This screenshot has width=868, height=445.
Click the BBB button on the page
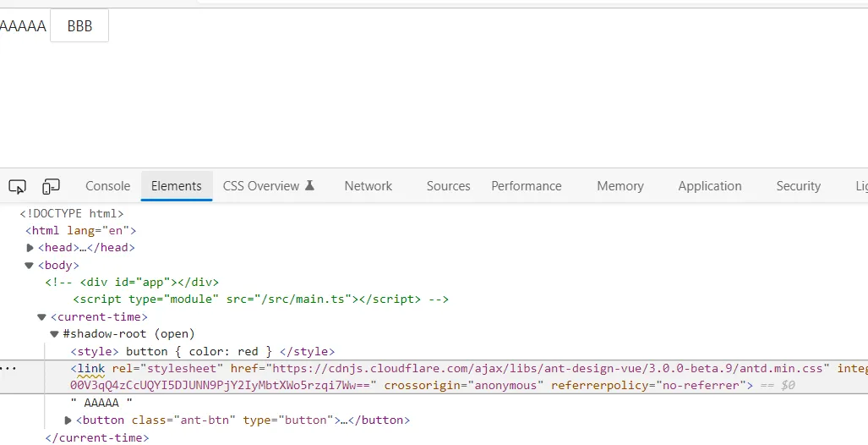coord(79,25)
